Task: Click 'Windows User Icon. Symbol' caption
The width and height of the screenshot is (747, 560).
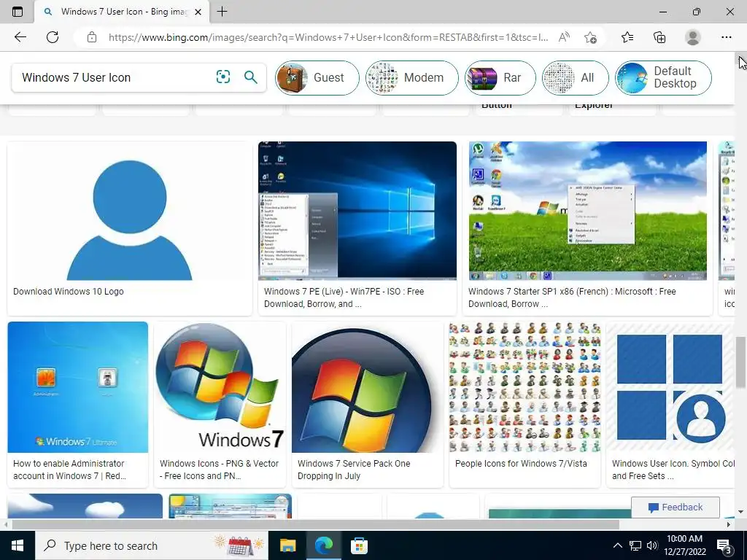Action: [673, 470]
